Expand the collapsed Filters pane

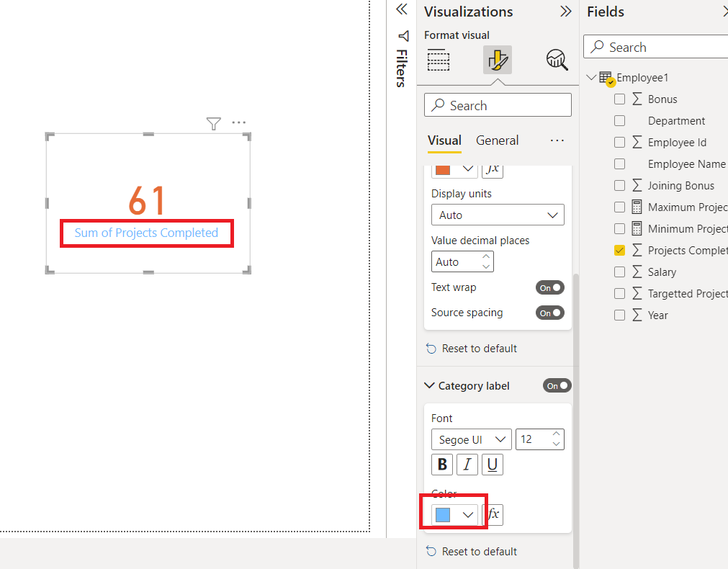click(402, 36)
